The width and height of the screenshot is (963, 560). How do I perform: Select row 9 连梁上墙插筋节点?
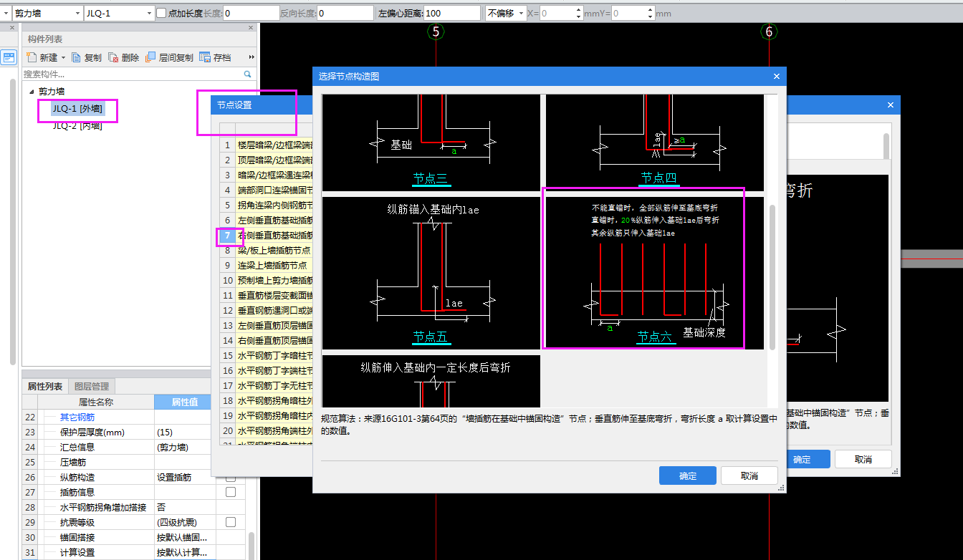click(266, 265)
